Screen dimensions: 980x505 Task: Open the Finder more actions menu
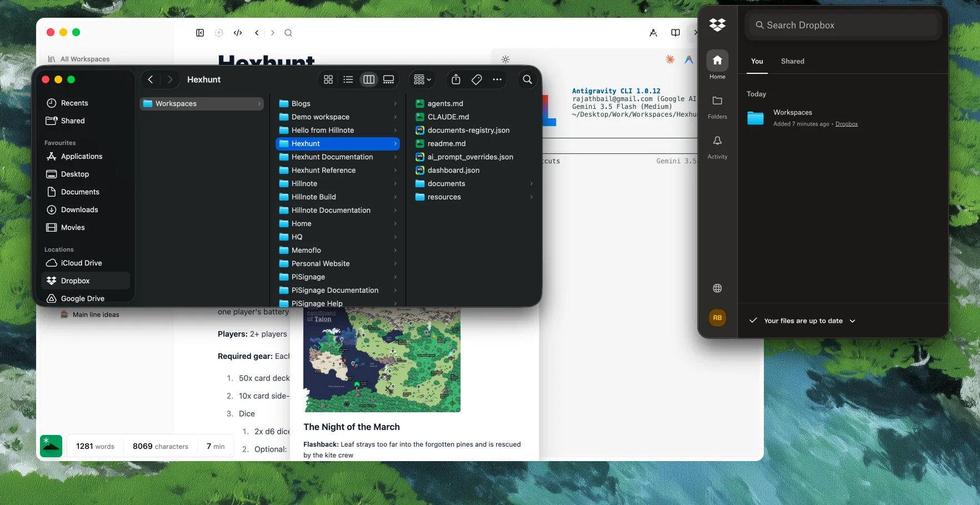tap(497, 79)
